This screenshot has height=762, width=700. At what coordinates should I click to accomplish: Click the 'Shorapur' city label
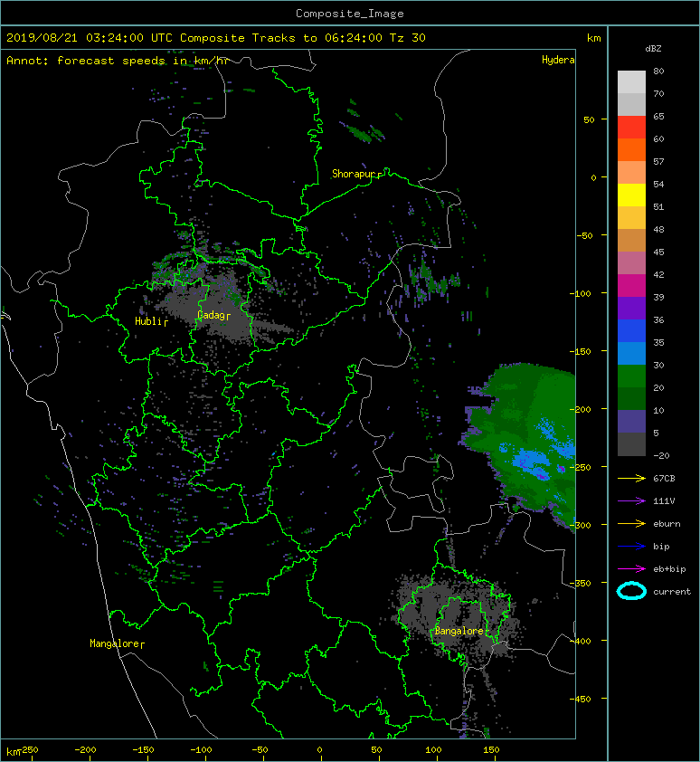356,174
